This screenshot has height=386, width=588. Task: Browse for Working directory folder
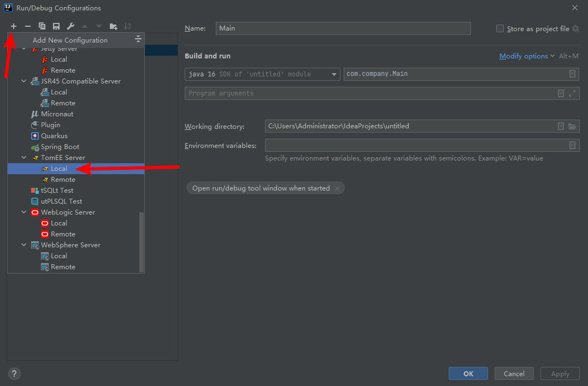coord(572,126)
